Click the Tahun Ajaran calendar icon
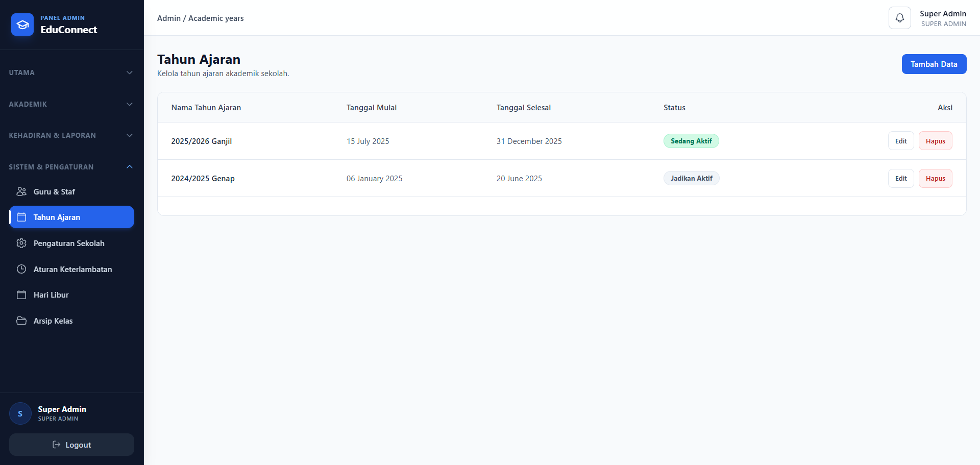 (x=21, y=217)
